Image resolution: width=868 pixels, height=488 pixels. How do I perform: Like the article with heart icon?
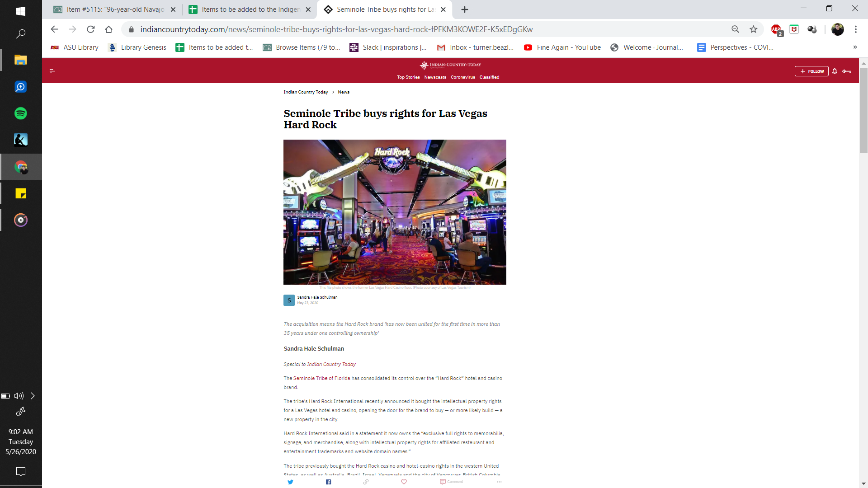click(x=404, y=482)
